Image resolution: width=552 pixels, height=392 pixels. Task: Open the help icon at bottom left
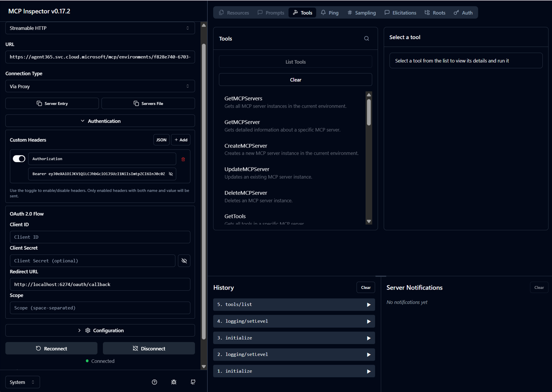pyautogui.click(x=154, y=382)
